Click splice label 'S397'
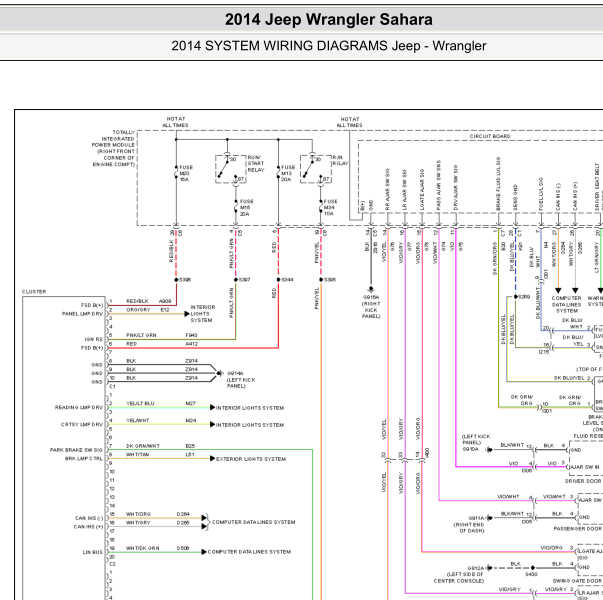 245,280
